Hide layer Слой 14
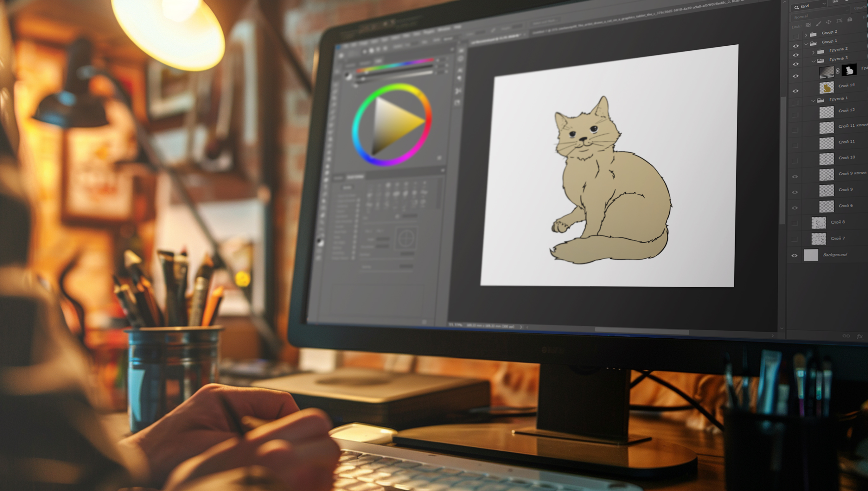868x491 pixels. [795, 91]
